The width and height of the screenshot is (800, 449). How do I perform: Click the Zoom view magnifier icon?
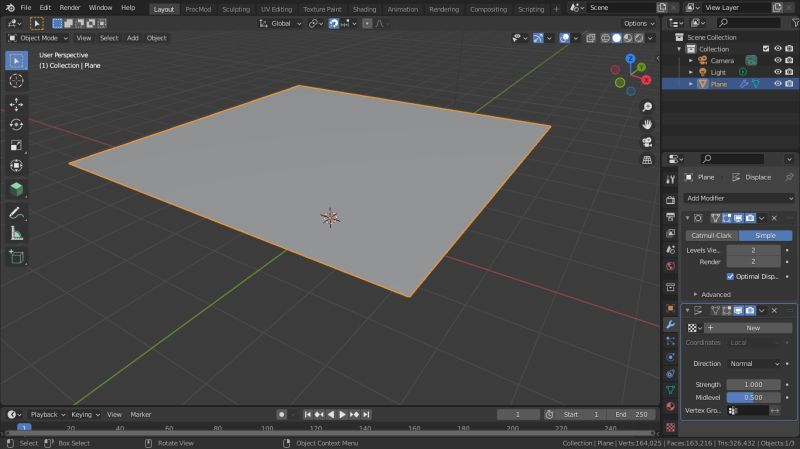(x=647, y=107)
